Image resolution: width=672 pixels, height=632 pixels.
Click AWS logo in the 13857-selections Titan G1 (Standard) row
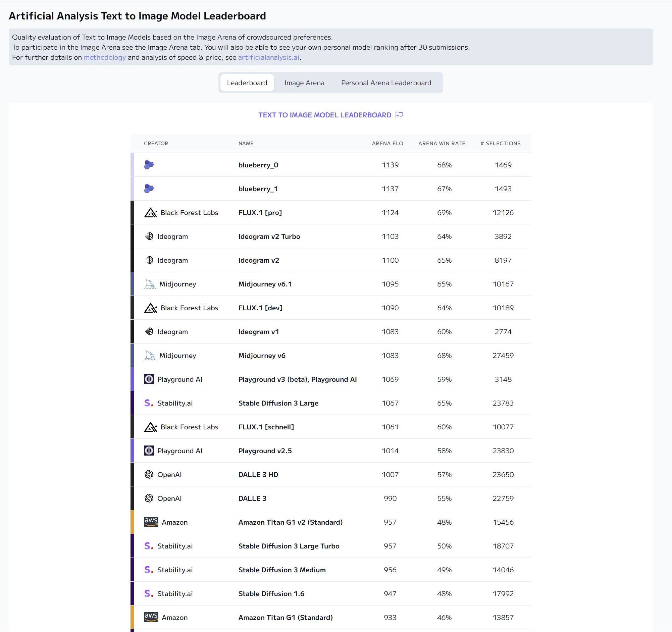coord(151,617)
